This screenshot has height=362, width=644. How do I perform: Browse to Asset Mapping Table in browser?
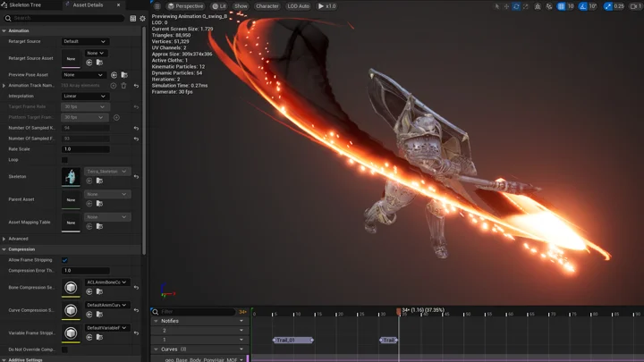tap(99, 226)
